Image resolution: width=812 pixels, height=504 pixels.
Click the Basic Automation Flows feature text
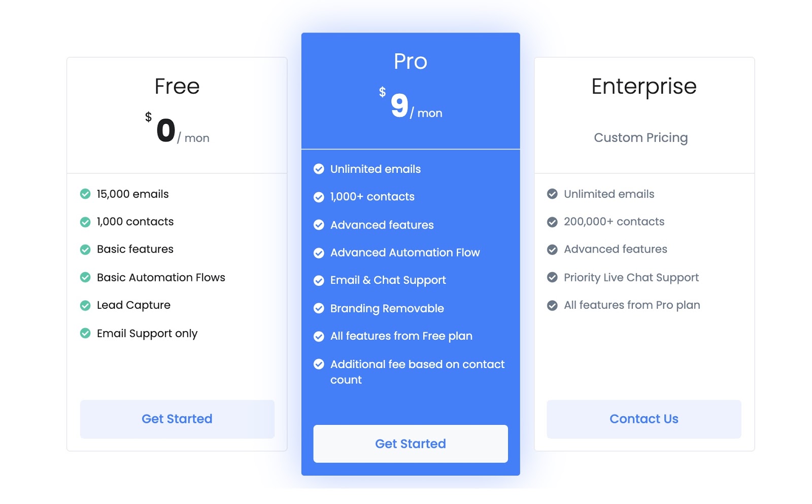[x=161, y=277]
